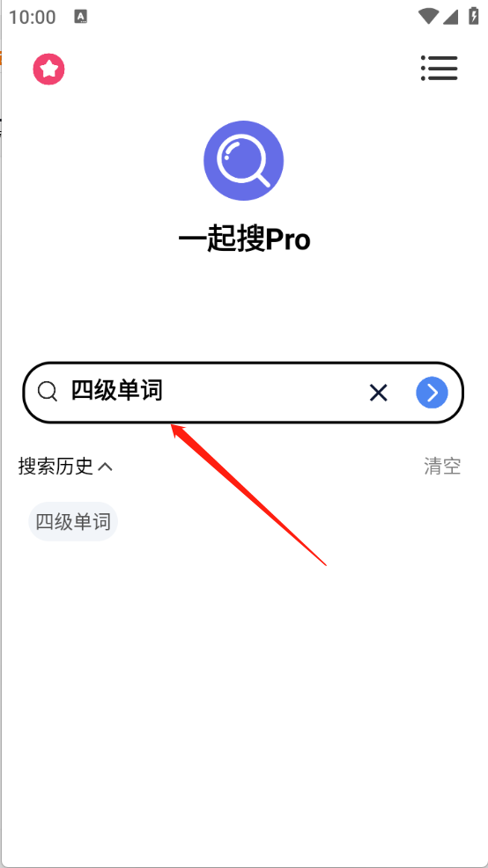Screen dimensions: 488x868
Task: Tap the Wi-Fi status icon
Action: 429,17
